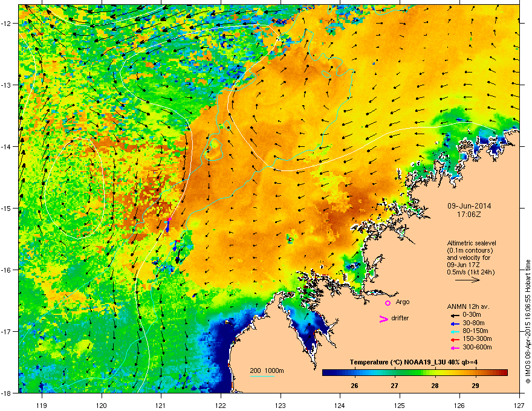
Task: Click the colorbar tick label 27
Action: (394, 386)
